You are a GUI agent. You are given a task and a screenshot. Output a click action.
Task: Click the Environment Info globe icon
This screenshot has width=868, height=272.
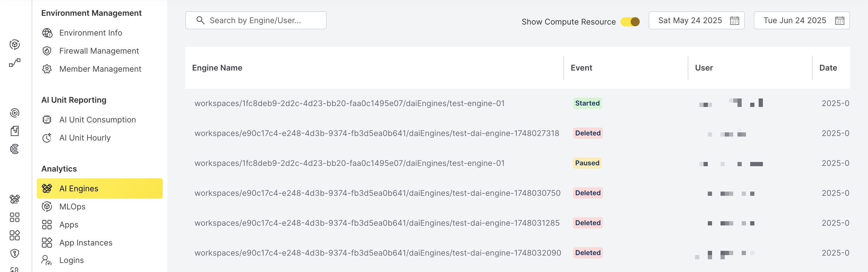pyautogui.click(x=47, y=33)
